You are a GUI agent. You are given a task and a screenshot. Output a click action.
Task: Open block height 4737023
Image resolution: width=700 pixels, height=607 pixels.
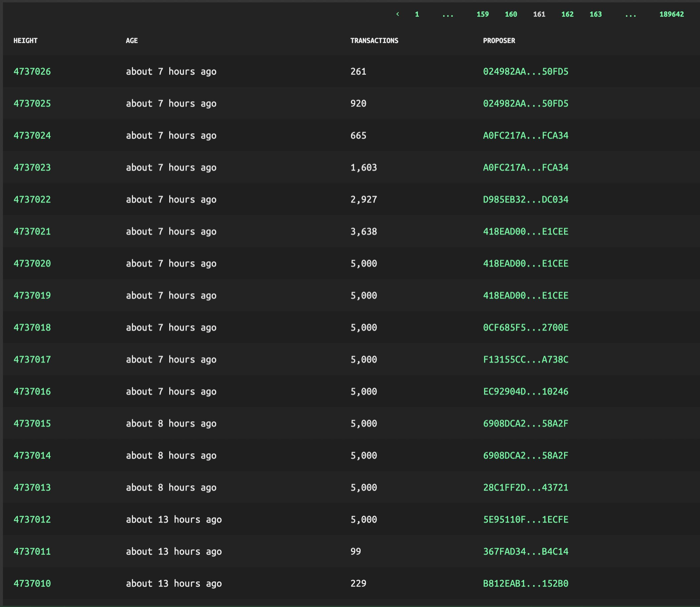[32, 168]
